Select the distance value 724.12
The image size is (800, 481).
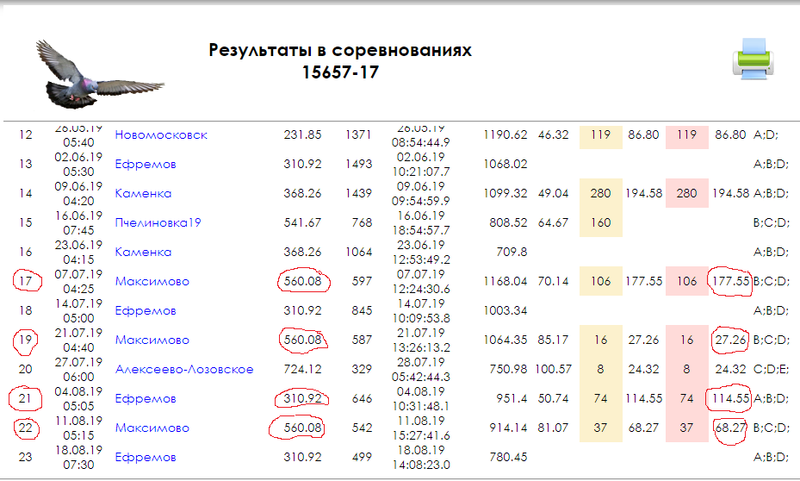pos(303,369)
